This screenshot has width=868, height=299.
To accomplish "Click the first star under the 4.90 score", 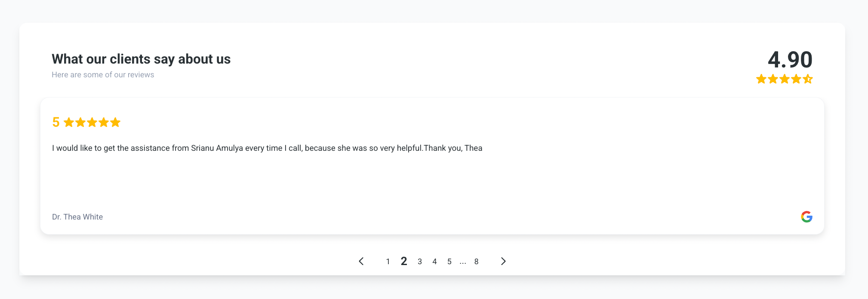I will pos(761,79).
